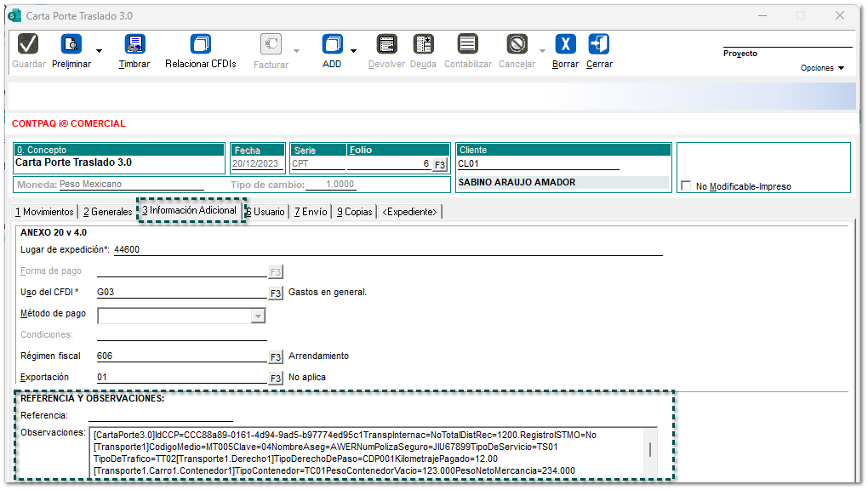Click the Contabilizar icon
This screenshot has width=868, height=490.
coord(467,44)
